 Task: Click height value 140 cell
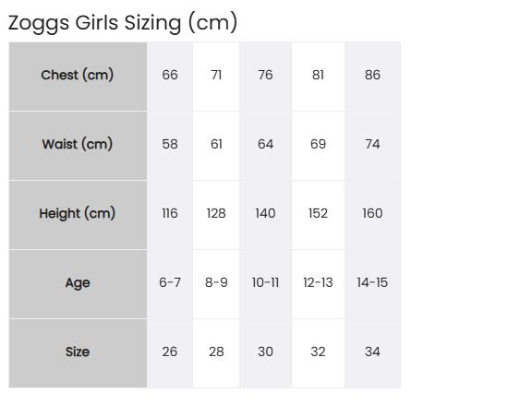point(265,215)
